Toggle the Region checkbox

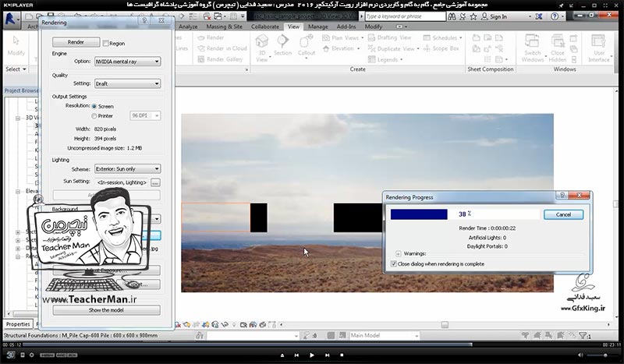coord(105,44)
